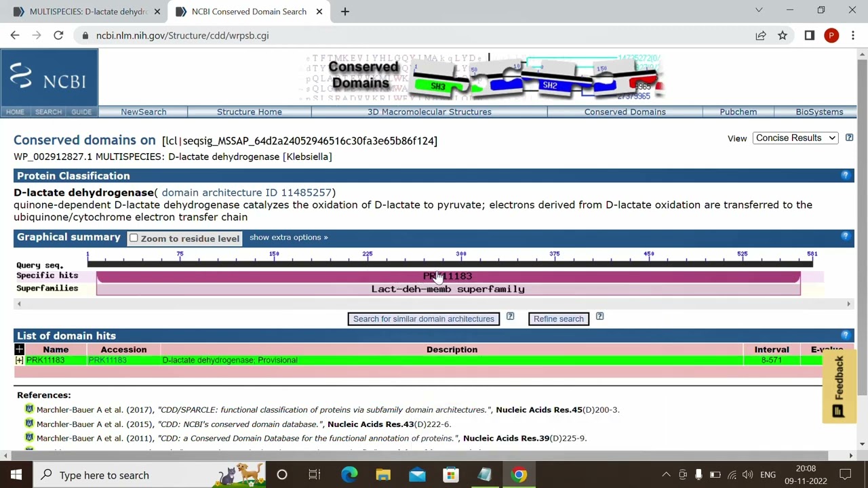
Task: Click help icon next to Refine search
Action: click(599, 317)
